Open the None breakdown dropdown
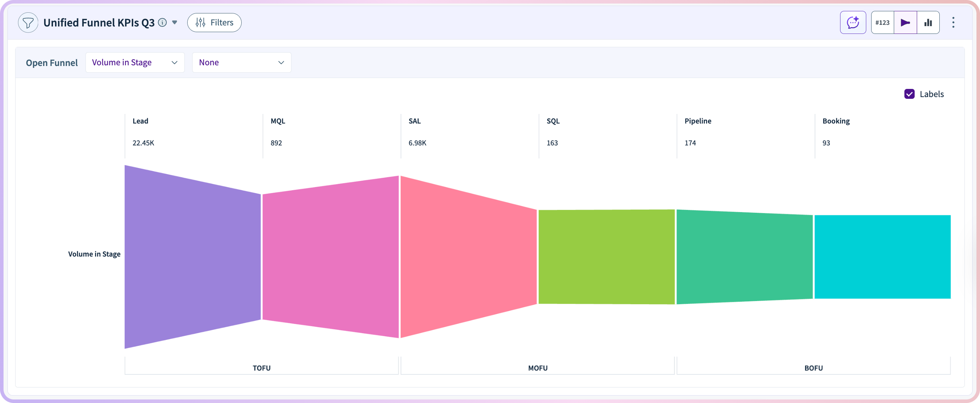The width and height of the screenshot is (980, 403). tap(241, 62)
